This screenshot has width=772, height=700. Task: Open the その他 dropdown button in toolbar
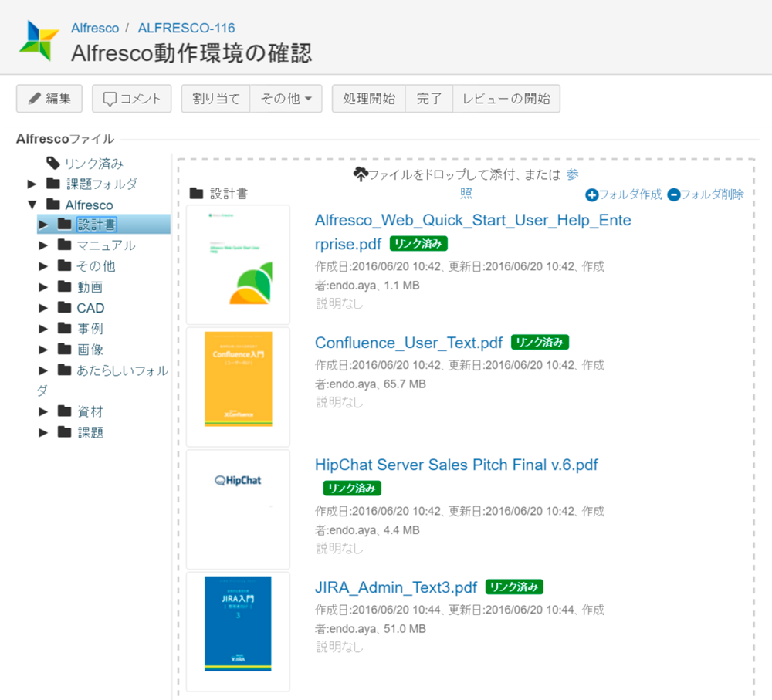click(x=286, y=99)
